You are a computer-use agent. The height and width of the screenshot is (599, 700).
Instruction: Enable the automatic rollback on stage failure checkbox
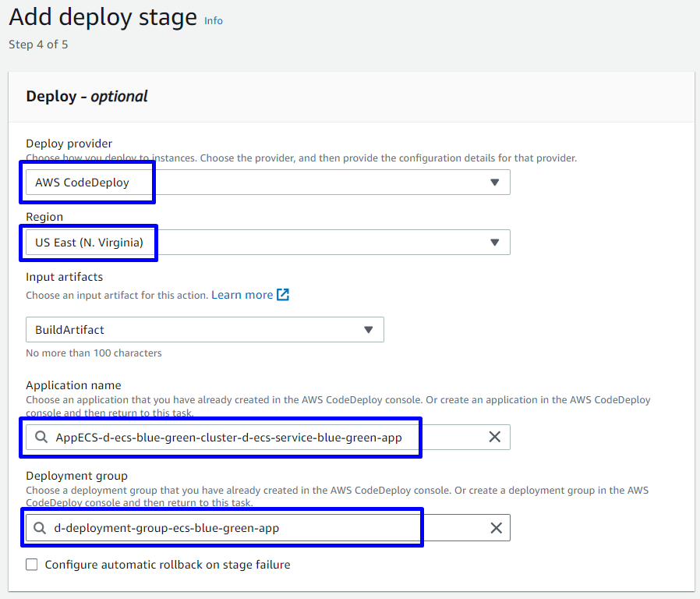(32, 565)
